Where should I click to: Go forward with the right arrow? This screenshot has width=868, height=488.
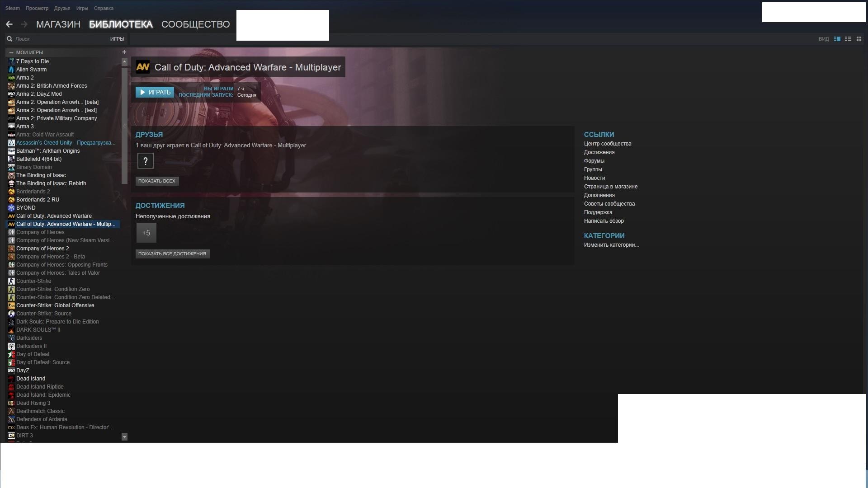[24, 24]
